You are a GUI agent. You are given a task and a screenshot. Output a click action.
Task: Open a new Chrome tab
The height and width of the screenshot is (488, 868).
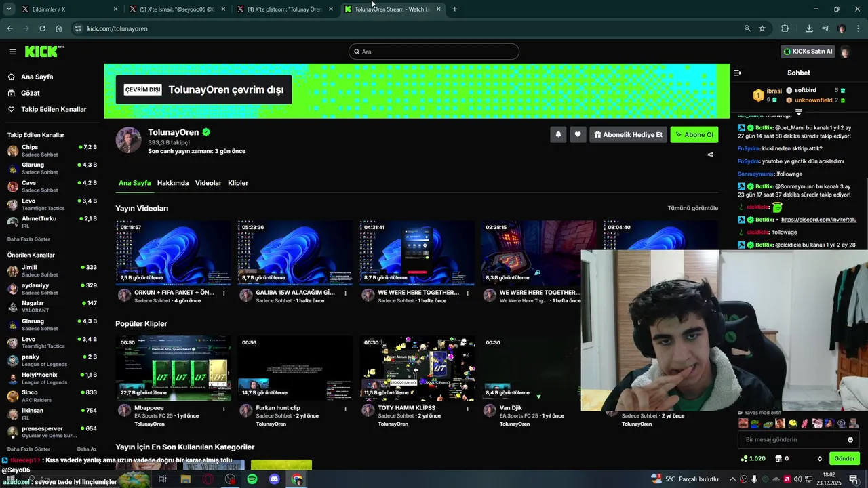tap(454, 9)
